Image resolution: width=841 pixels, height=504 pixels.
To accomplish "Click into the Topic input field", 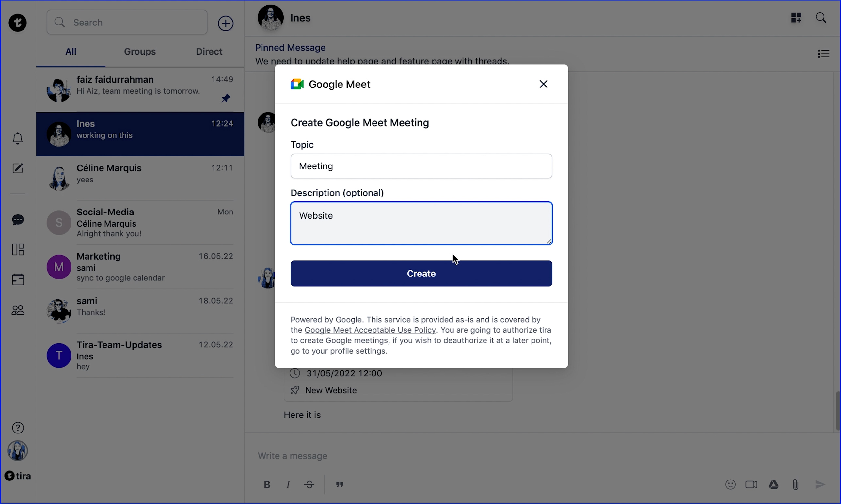I will coord(421,166).
